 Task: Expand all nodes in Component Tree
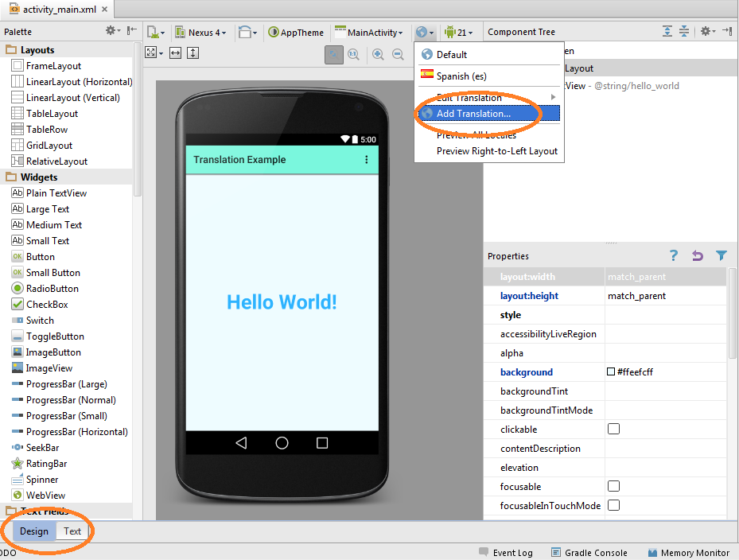tap(667, 30)
